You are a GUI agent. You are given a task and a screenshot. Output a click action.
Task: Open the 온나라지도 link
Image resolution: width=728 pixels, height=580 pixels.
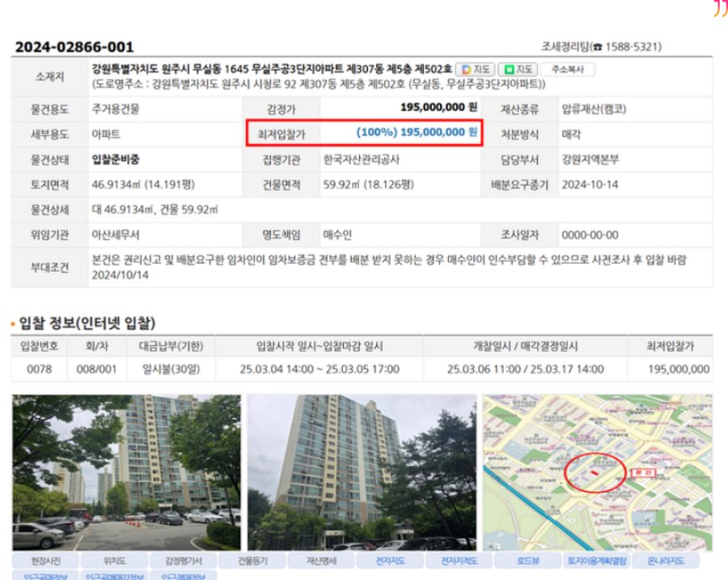click(666, 561)
